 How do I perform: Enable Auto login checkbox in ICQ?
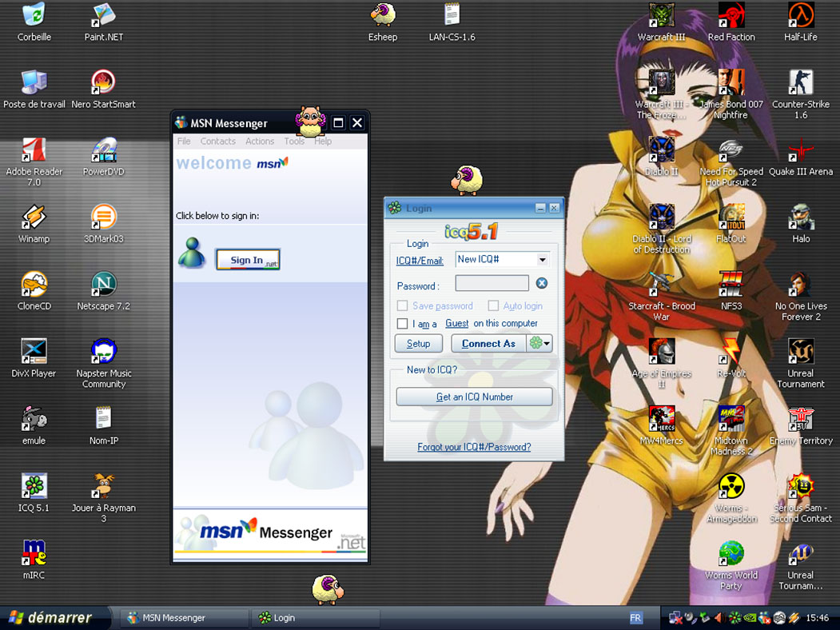[493, 306]
